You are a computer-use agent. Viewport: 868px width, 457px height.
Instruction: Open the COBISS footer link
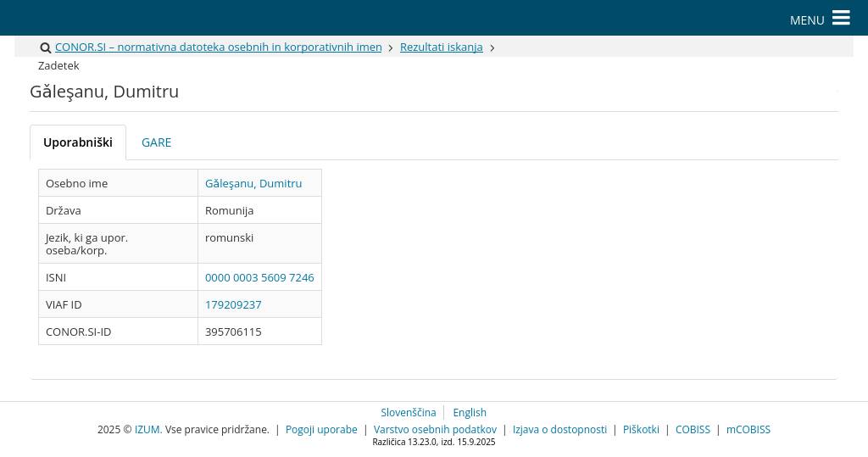point(693,430)
